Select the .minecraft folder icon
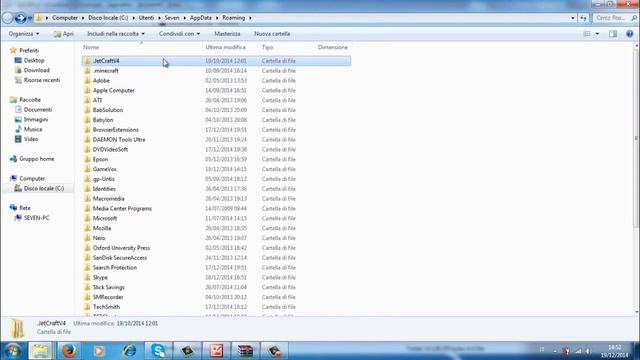Screen dimensions: 640x360 87,71
